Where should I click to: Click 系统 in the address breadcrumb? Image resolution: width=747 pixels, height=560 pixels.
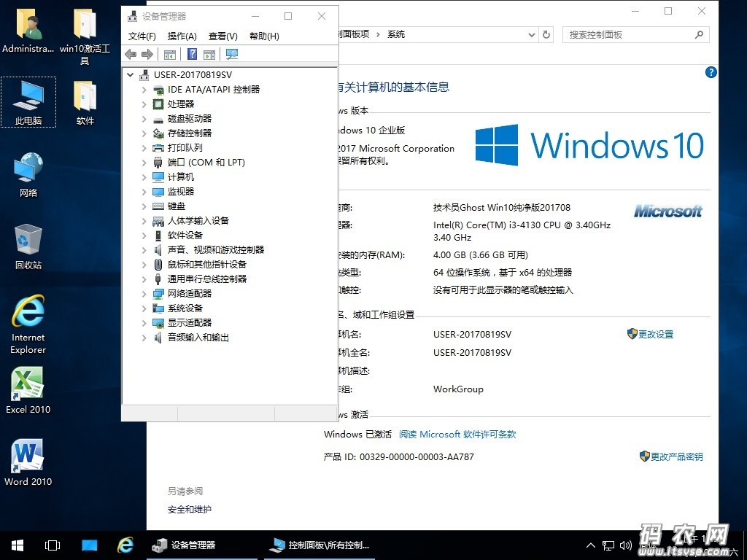[x=396, y=34]
